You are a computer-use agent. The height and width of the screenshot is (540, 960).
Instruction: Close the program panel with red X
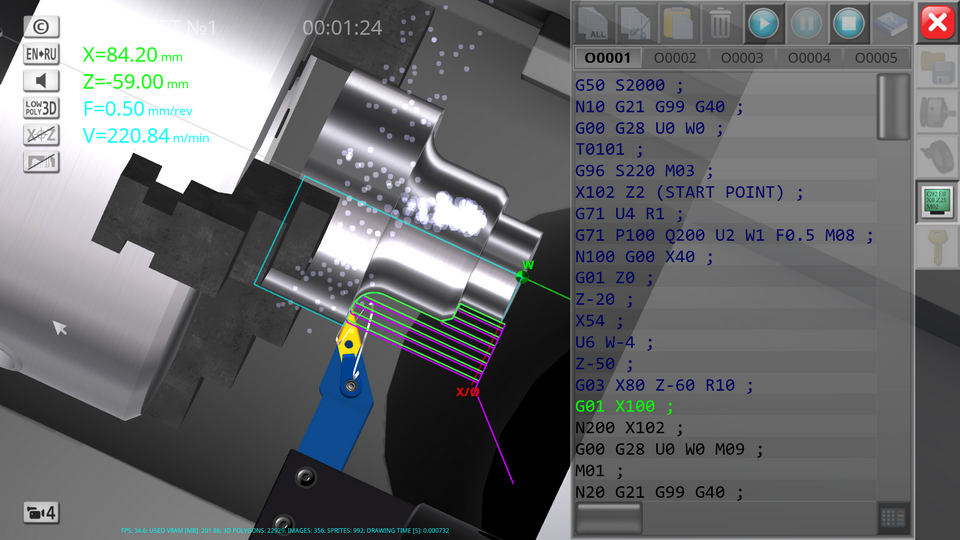click(x=937, y=23)
